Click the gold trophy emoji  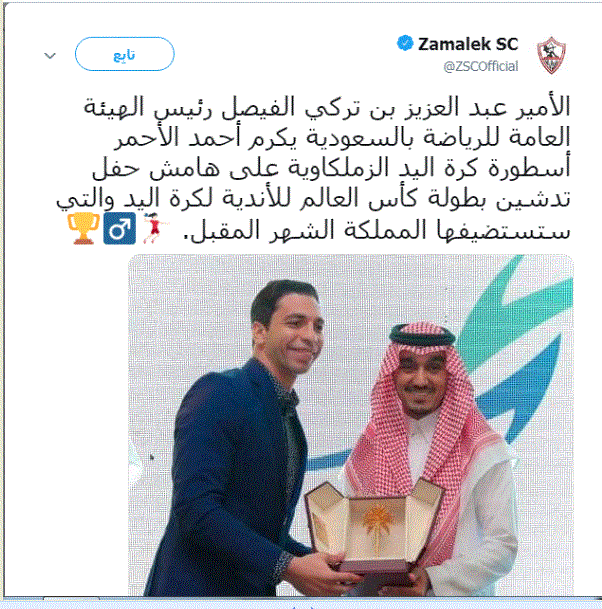(x=84, y=228)
